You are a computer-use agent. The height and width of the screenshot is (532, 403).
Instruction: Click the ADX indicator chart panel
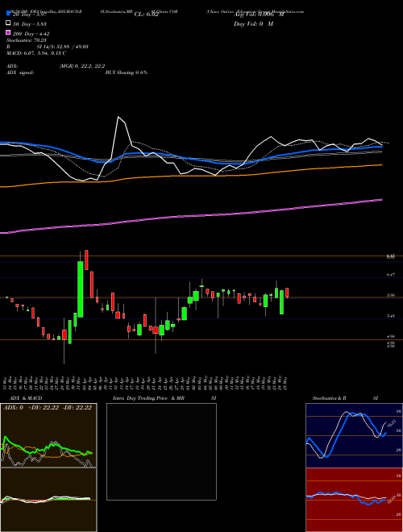[48, 435]
